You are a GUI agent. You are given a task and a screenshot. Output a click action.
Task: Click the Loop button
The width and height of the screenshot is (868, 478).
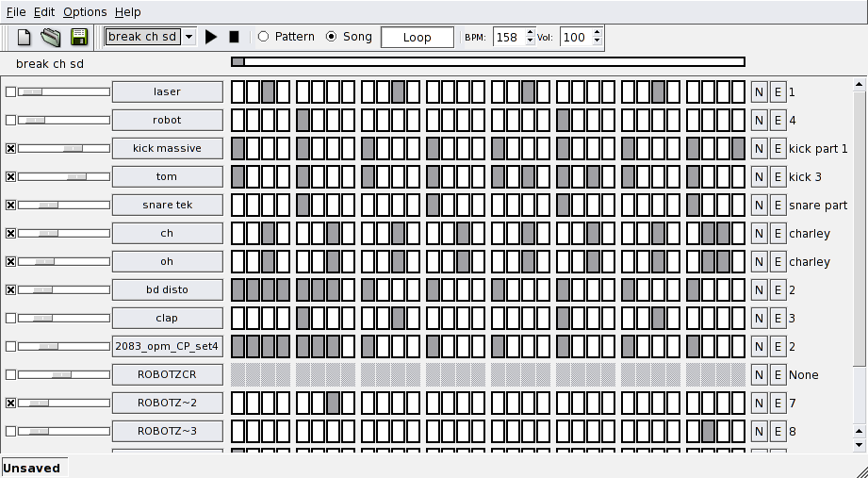click(x=418, y=37)
